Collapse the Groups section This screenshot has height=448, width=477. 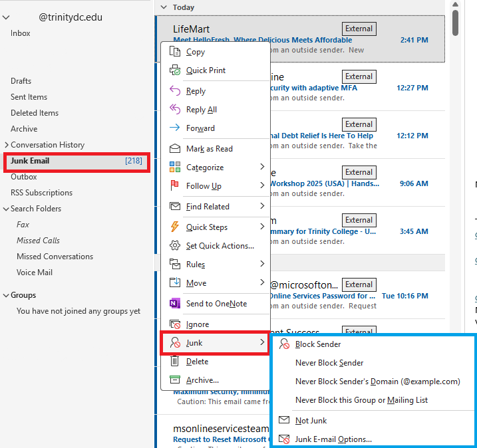click(6, 295)
